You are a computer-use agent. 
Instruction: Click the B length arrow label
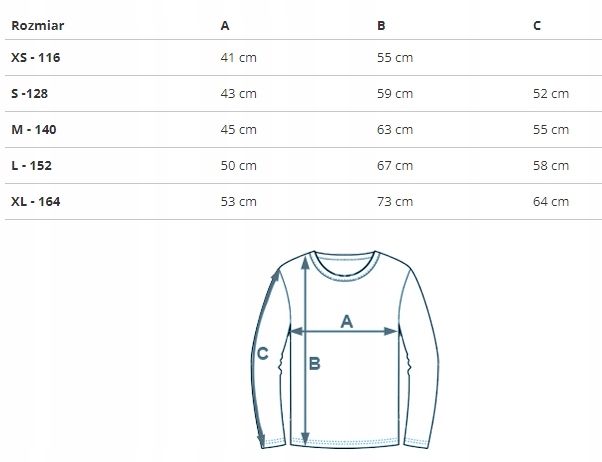314,364
